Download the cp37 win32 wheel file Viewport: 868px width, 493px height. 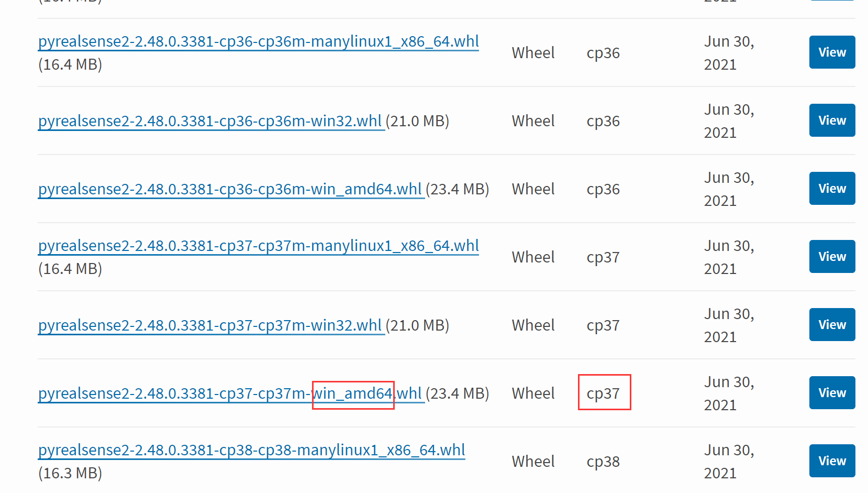[x=209, y=325]
